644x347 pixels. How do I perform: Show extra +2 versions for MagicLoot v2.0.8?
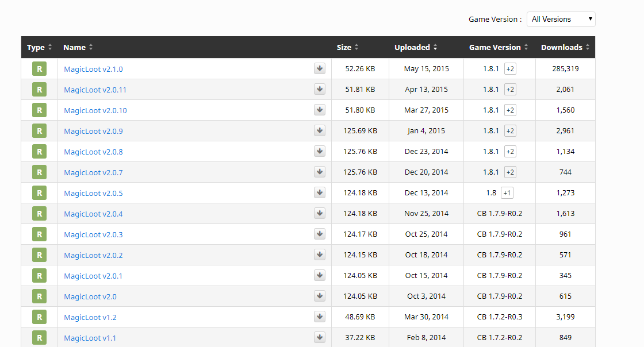(x=510, y=152)
